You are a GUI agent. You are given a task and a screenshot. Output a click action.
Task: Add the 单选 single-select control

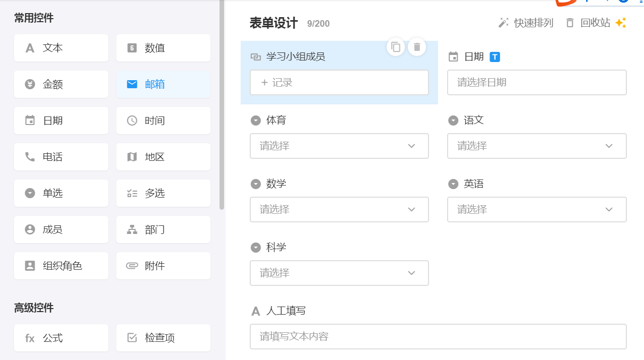point(61,193)
